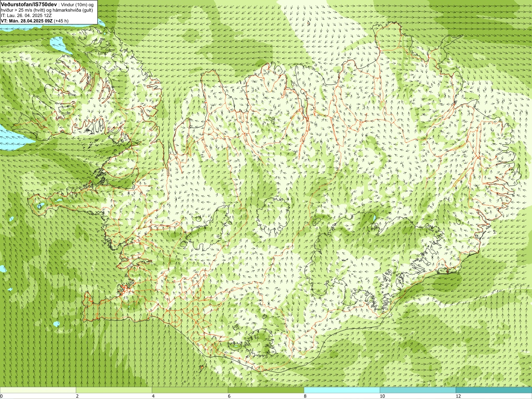Image resolution: width=532 pixels, height=399 pixels.
Task: Select the medium green 4–6 color bar segment
Action: tap(190, 390)
